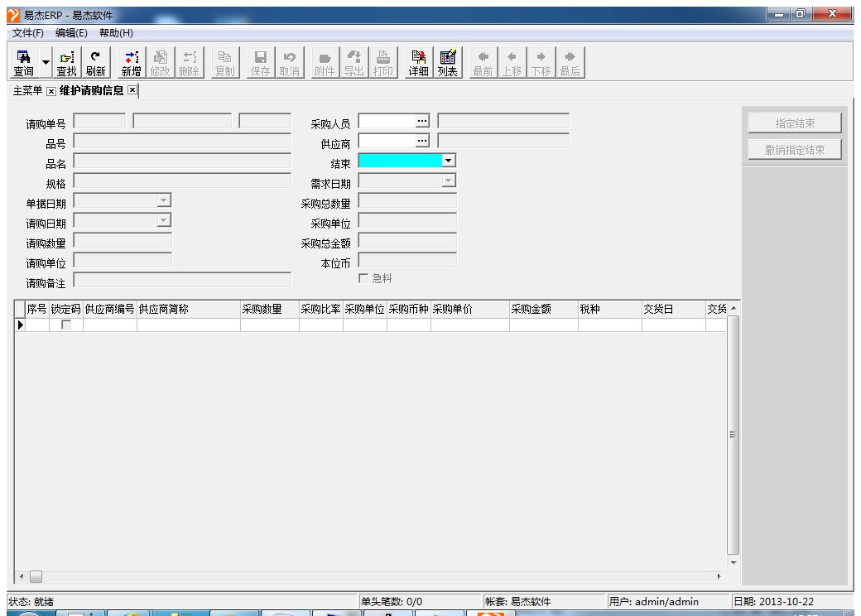Expand the 结束 dropdown list

click(x=449, y=161)
